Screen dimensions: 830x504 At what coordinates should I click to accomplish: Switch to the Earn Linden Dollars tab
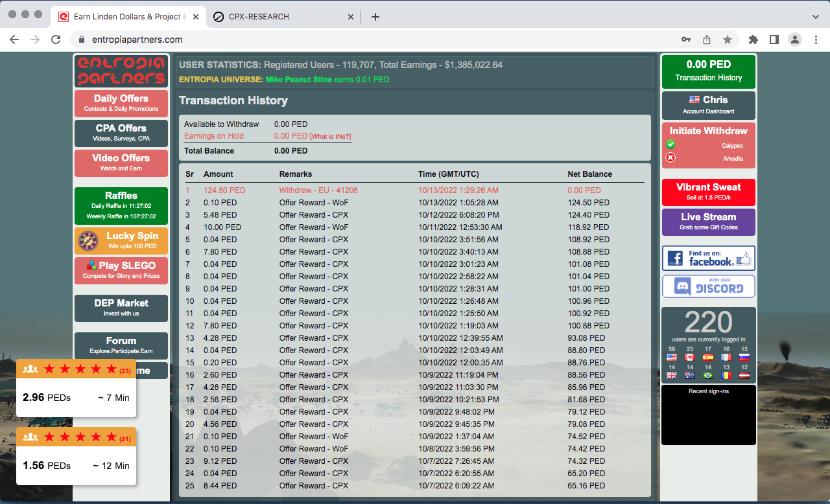(x=128, y=17)
